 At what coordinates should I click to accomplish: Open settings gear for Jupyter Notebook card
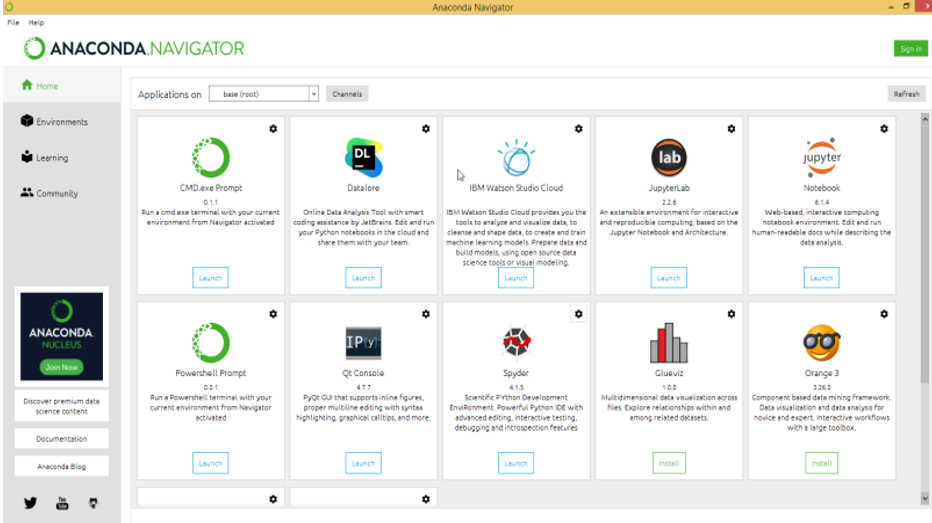(x=884, y=128)
